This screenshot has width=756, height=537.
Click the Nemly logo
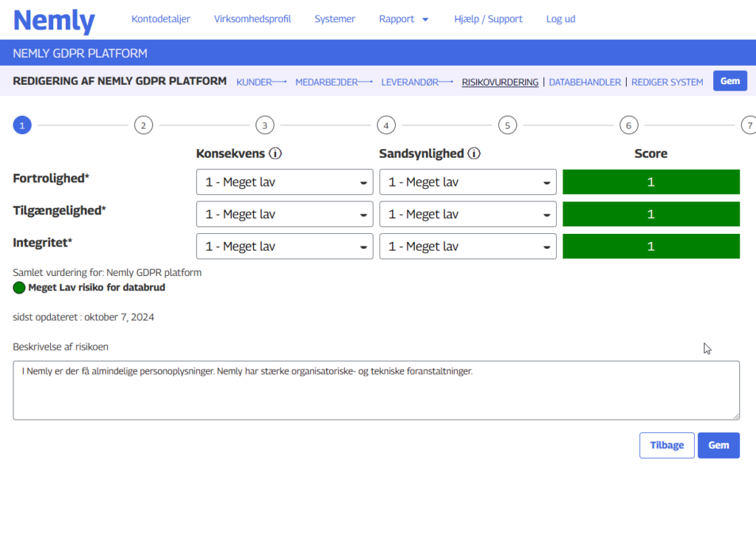point(54,20)
